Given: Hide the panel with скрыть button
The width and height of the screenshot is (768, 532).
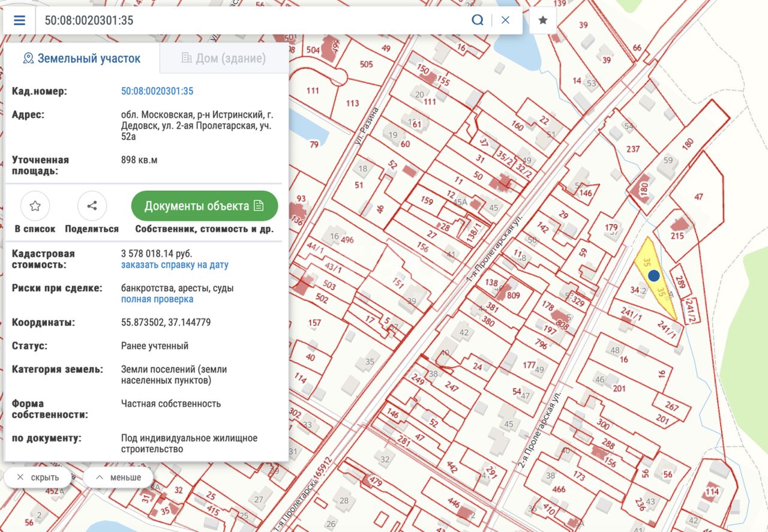Looking at the screenshot, I should 38,477.
